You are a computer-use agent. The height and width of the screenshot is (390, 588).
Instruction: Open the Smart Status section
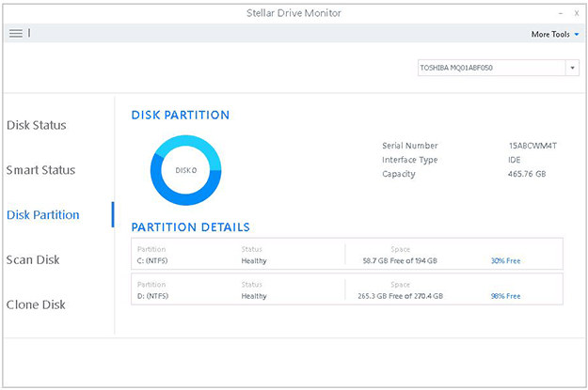click(40, 170)
